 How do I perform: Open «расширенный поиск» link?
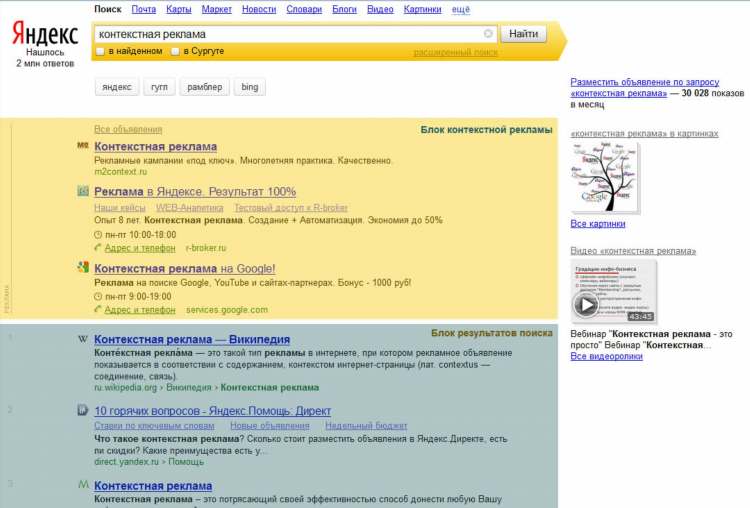pyautogui.click(x=455, y=52)
